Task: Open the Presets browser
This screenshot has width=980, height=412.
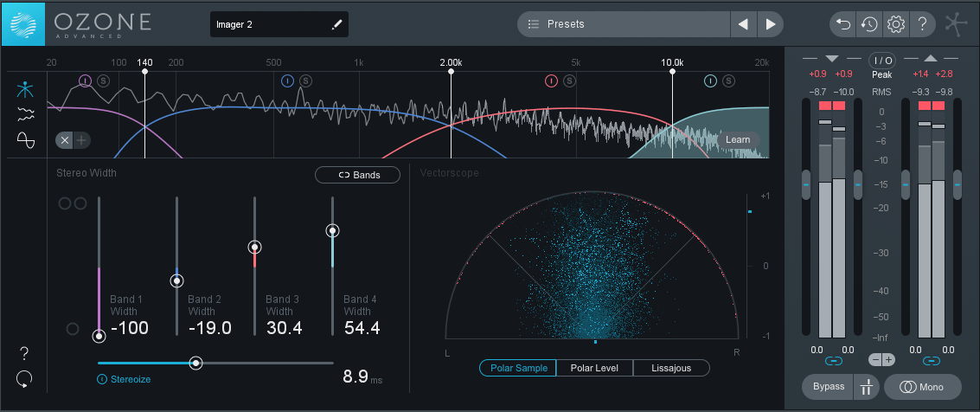Action: click(624, 24)
